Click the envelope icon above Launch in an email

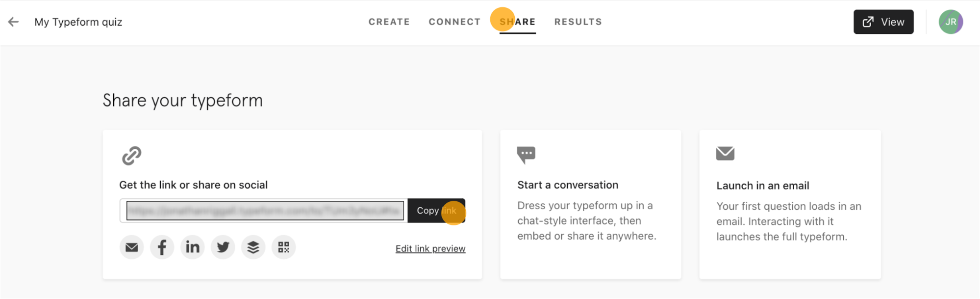coord(725,154)
